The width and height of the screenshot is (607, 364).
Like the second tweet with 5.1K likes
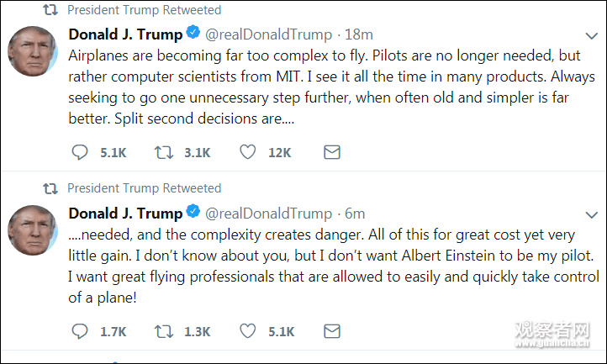point(248,331)
